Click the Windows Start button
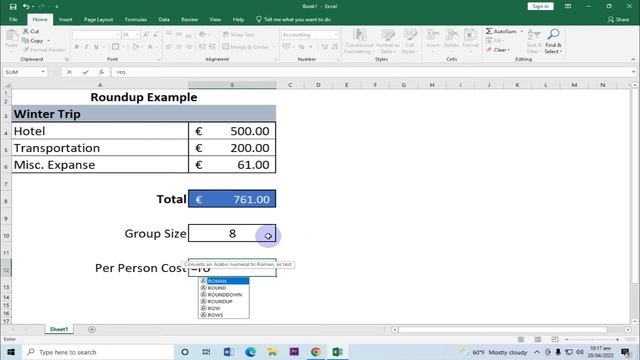Viewport: 640px width, 360px height. [x=11, y=352]
